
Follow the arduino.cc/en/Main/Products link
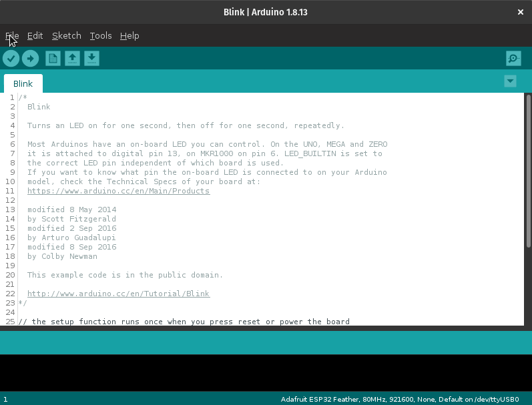(118, 191)
